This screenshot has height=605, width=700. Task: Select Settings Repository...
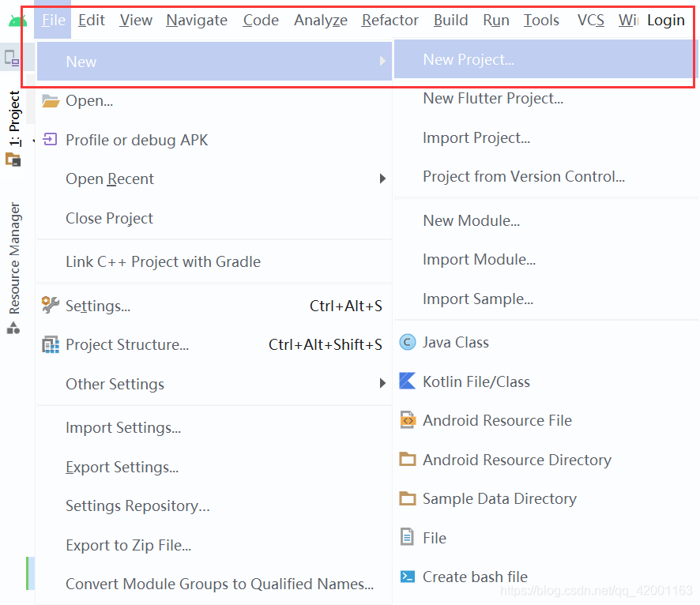214,505
